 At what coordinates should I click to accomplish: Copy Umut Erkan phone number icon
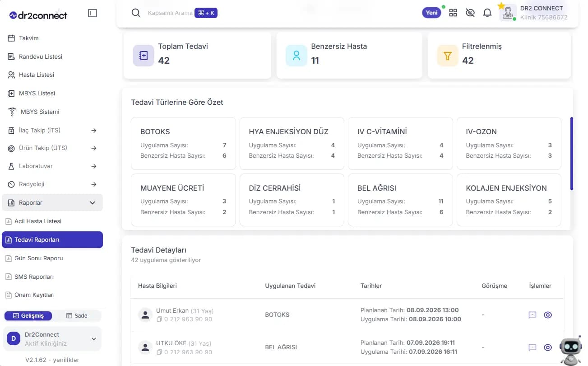coord(159,319)
